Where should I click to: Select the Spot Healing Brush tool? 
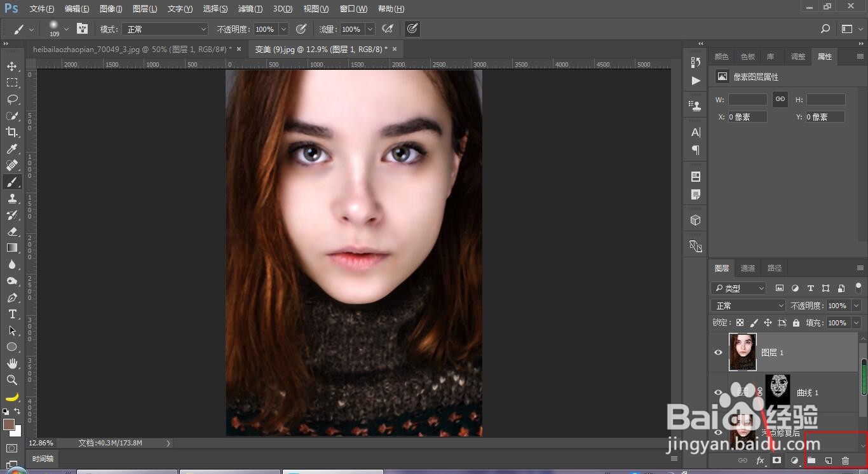click(x=12, y=165)
